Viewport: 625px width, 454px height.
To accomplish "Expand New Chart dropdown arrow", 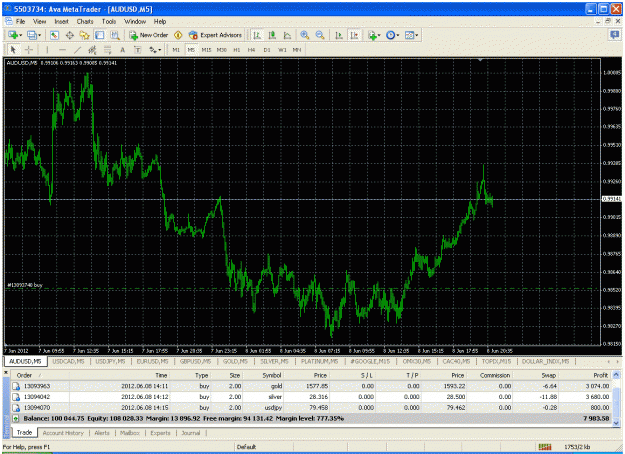I will click(x=20, y=35).
